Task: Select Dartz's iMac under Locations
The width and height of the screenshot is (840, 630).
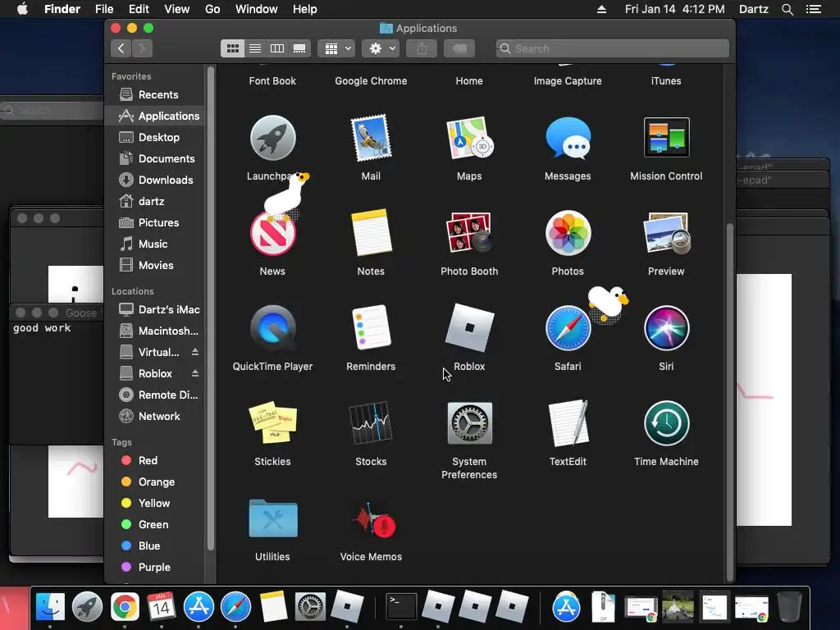Action: 155,309
